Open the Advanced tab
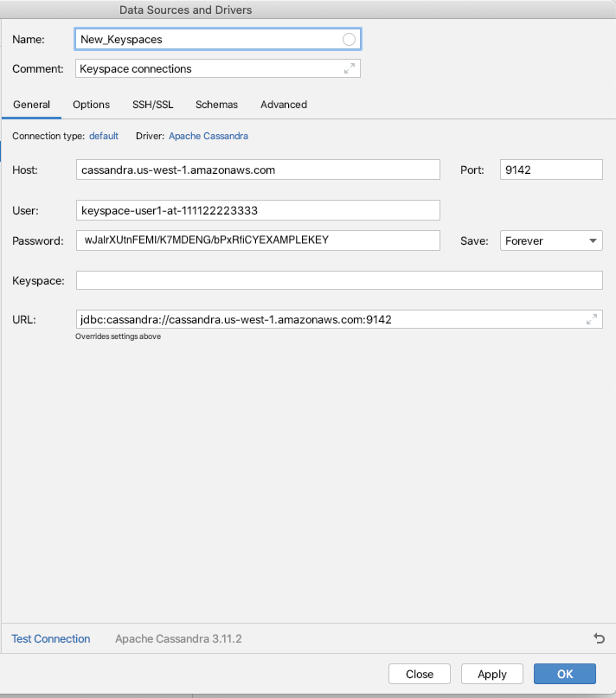Screen dimensions: 616x698 pos(284,105)
